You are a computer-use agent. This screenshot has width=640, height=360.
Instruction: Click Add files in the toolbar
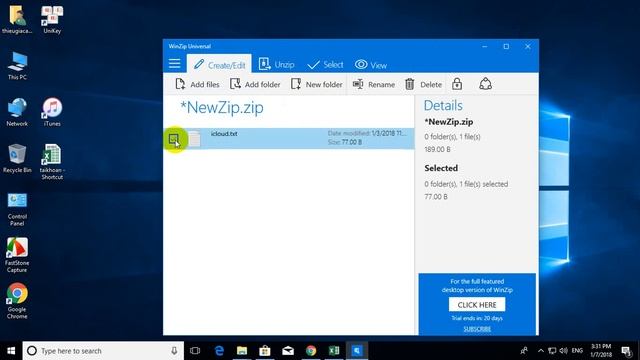coord(198,84)
